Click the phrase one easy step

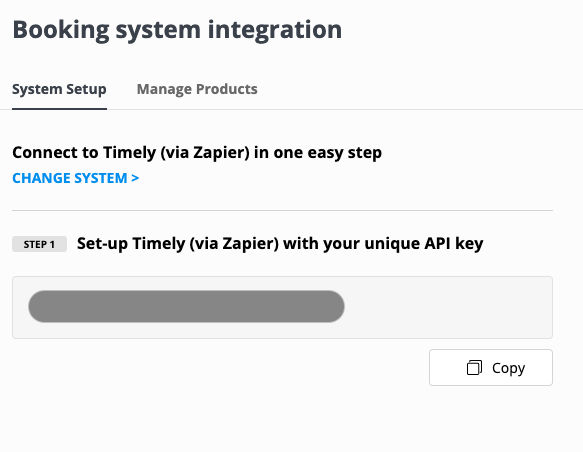pos(328,153)
